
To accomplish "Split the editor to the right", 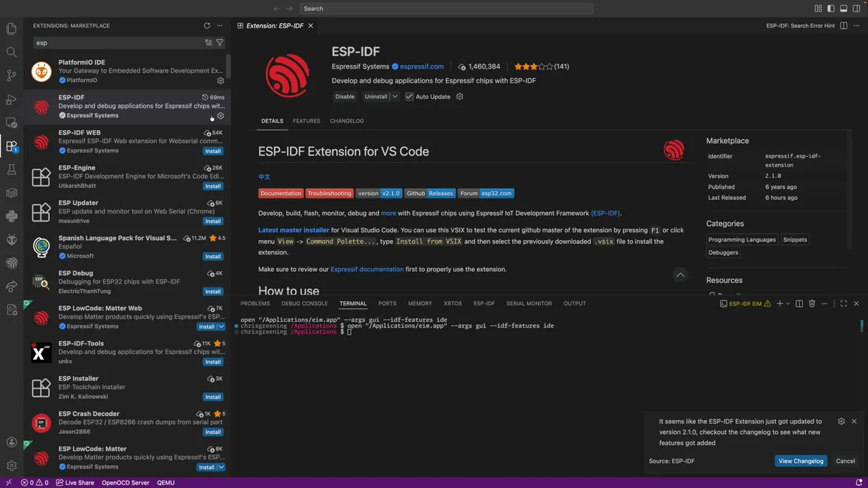I will (844, 26).
